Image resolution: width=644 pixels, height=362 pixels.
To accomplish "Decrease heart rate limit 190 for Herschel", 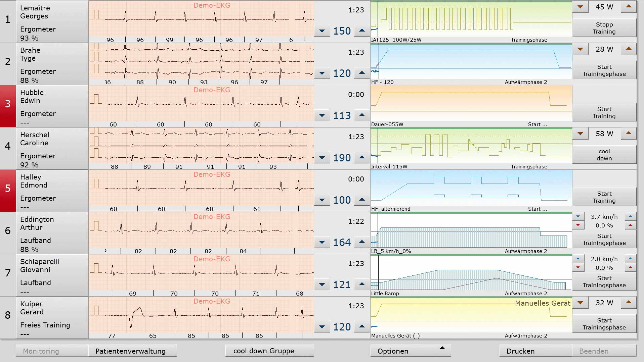I will pyautogui.click(x=322, y=158).
